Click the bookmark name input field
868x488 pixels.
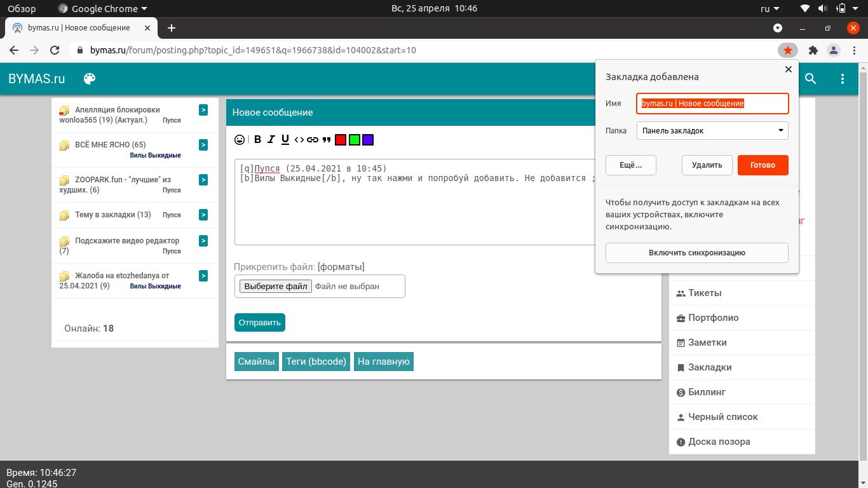point(712,104)
